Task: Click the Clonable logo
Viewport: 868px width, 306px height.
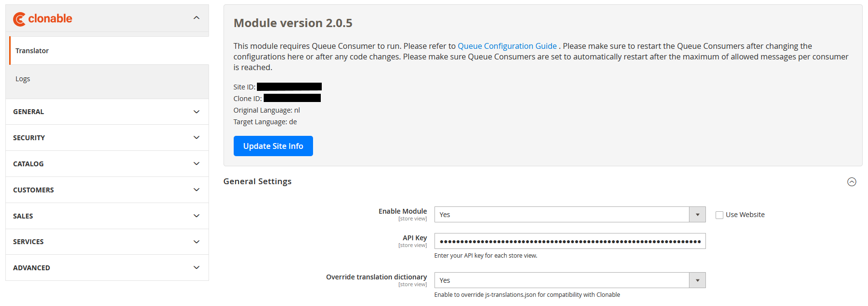Action: (43, 19)
